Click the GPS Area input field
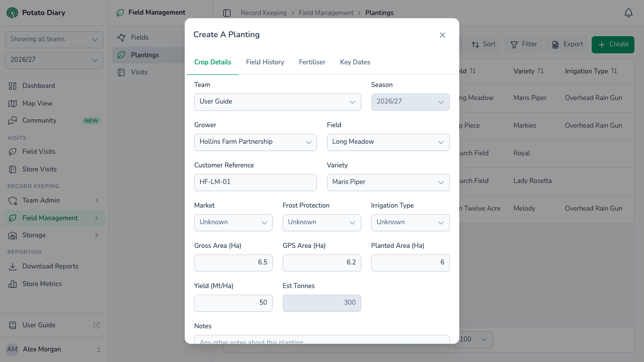644x362 pixels. click(x=322, y=263)
